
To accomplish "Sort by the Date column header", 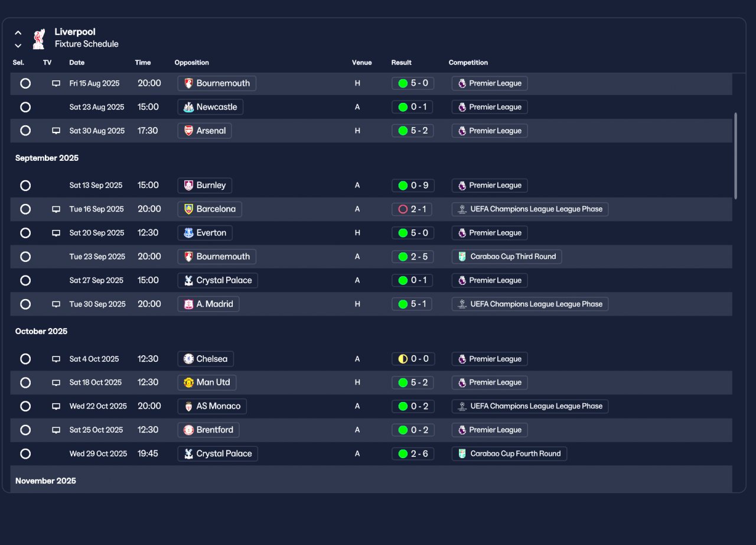I will tap(77, 63).
